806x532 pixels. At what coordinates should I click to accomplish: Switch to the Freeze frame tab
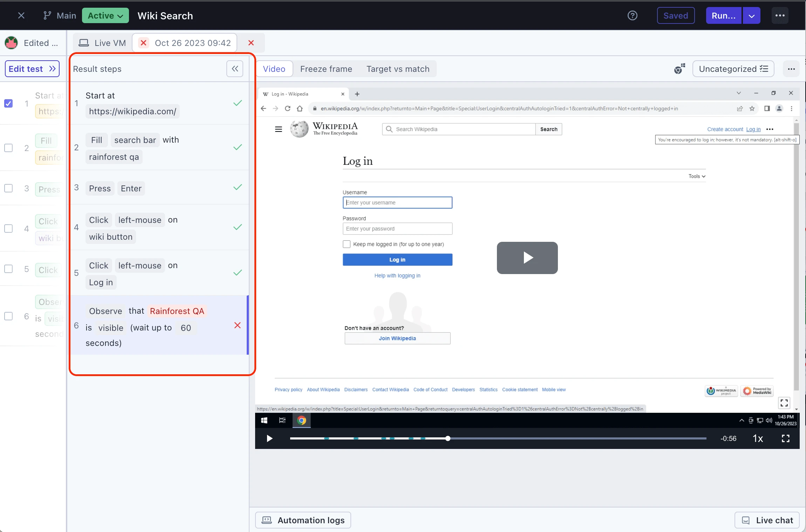click(326, 69)
